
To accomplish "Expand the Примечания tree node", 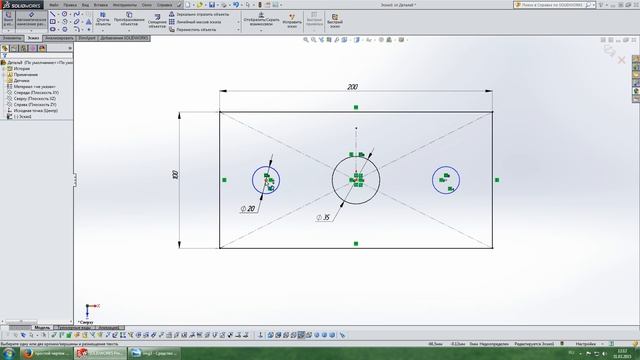I will point(4,75).
